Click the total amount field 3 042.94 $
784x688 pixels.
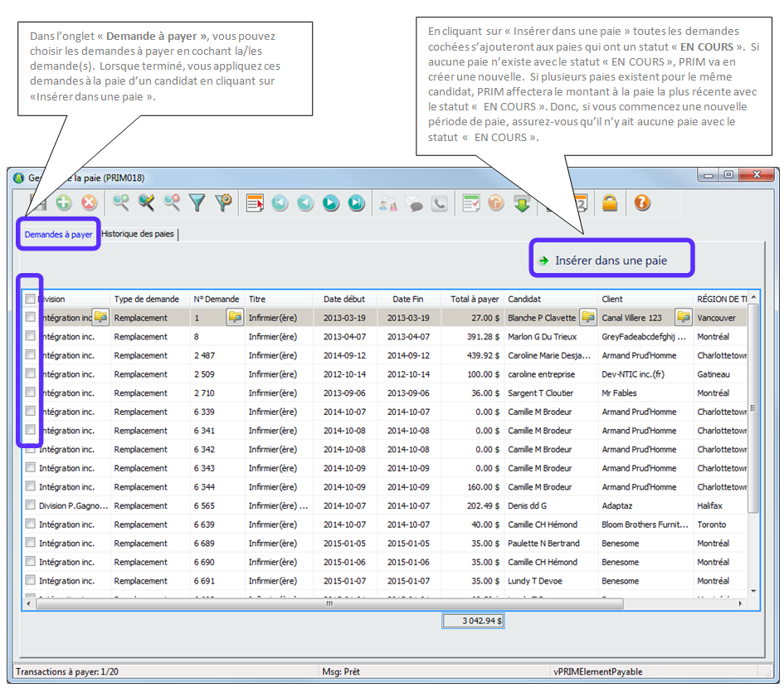pos(473,620)
